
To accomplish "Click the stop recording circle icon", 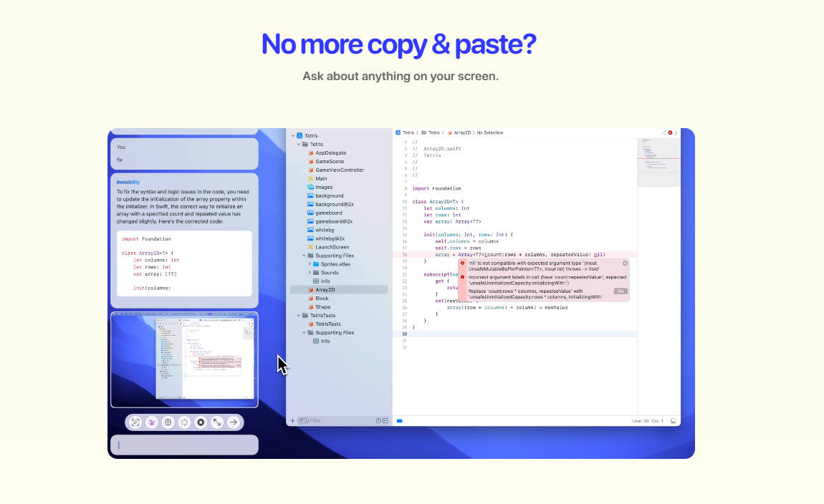I will coord(201,422).
